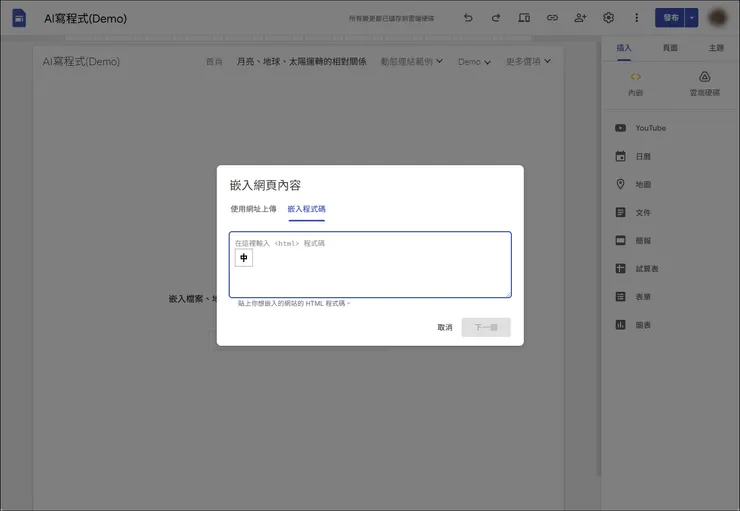Insert a YouTube video
The height and width of the screenshot is (511, 740).
click(x=641, y=128)
